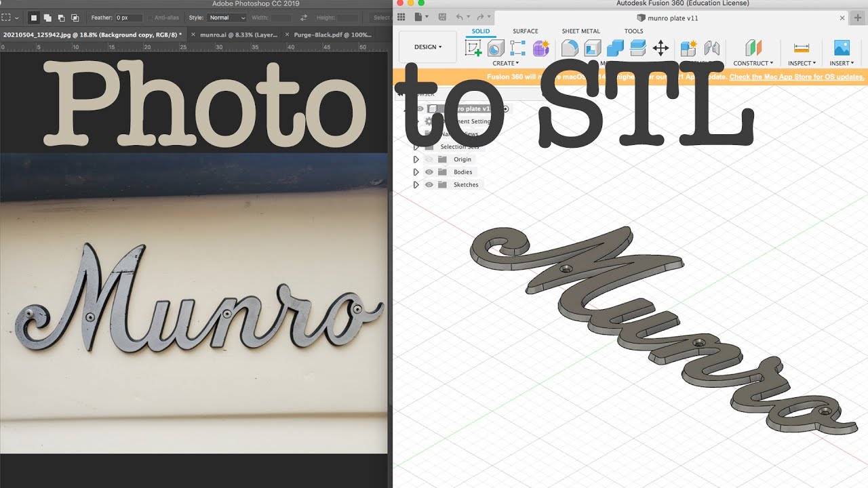Toggle the Anti-alias checkbox in Photoshop
Image resolution: width=868 pixels, height=488 pixels.
coord(149,18)
